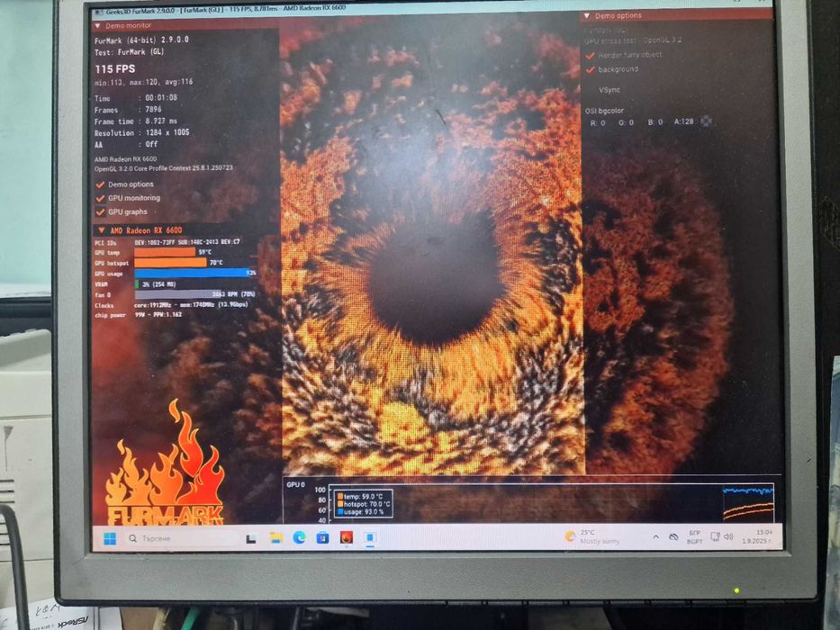Viewport: 840px width, 630px height.
Task: Click the R: 0 color field
Action: (598, 122)
